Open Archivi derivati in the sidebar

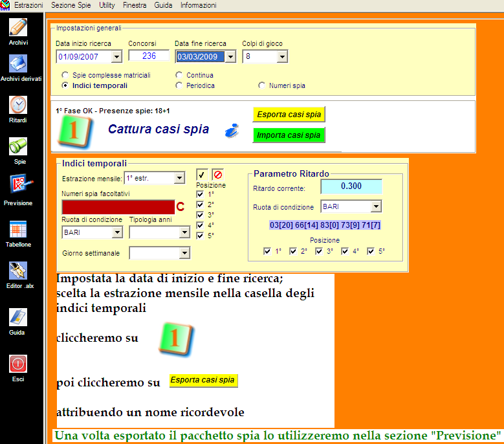pos(18,63)
